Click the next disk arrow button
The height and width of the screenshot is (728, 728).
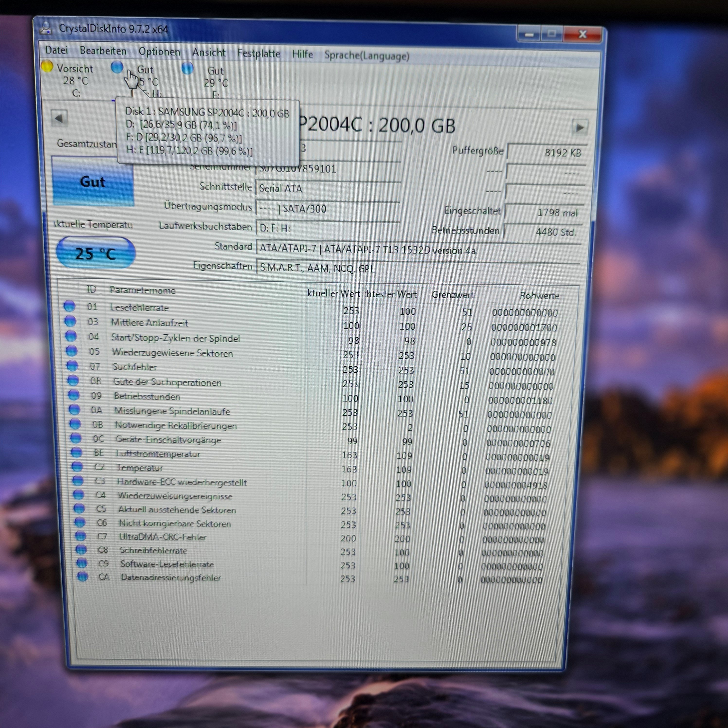pos(580,128)
